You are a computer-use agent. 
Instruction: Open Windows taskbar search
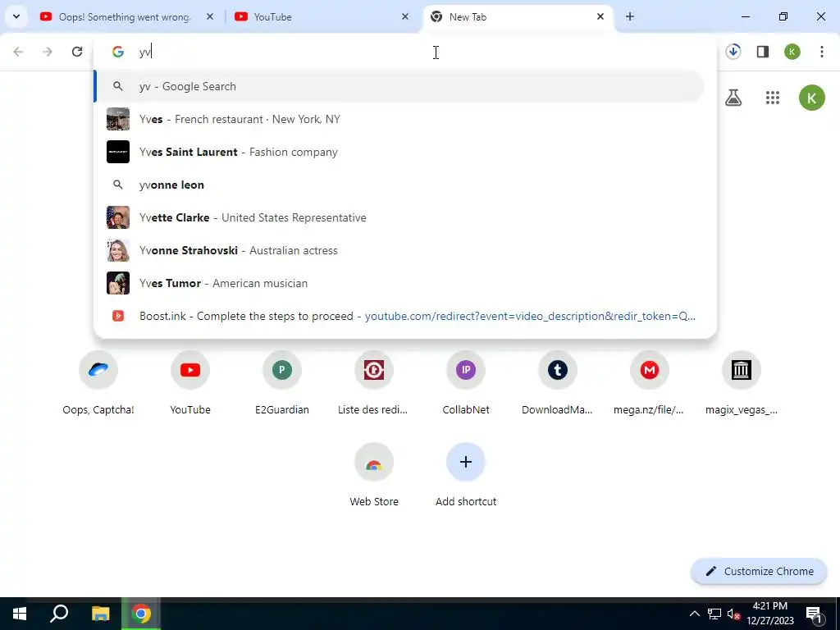click(x=59, y=614)
